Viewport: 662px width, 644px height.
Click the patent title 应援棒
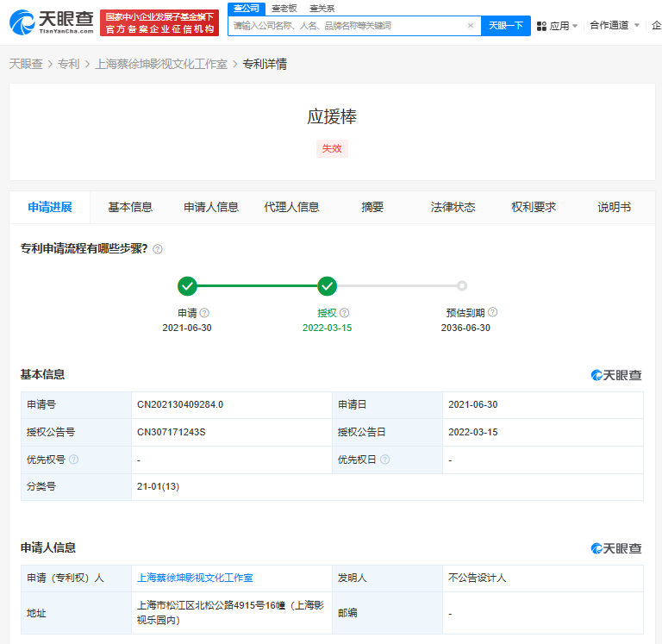(x=332, y=116)
